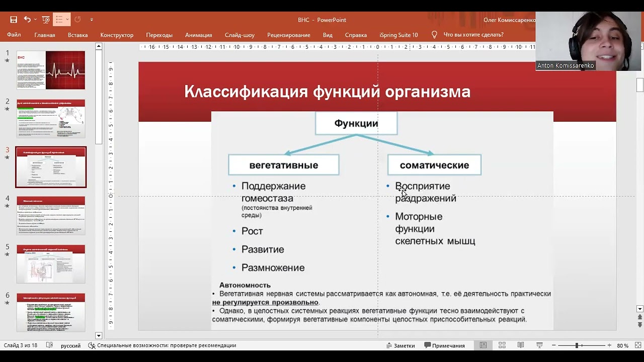Go to previous slide with double-up arrow
The width and height of the screenshot is (644, 362).
pyautogui.click(x=640, y=317)
